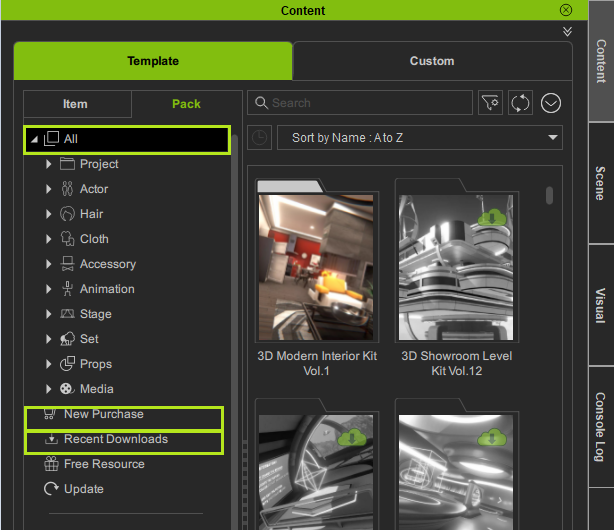Open the Scene side tab
Viewport: 614px width, 530px height.
click(x=601, y=183)
